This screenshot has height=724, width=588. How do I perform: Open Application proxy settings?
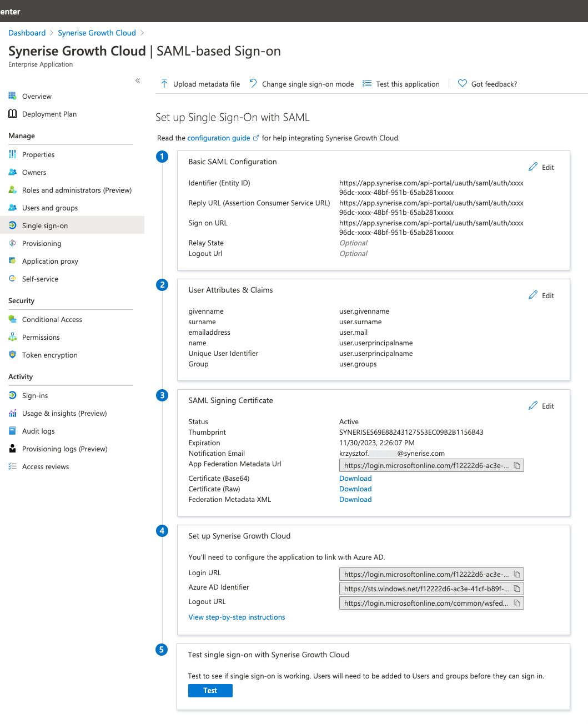50,261
